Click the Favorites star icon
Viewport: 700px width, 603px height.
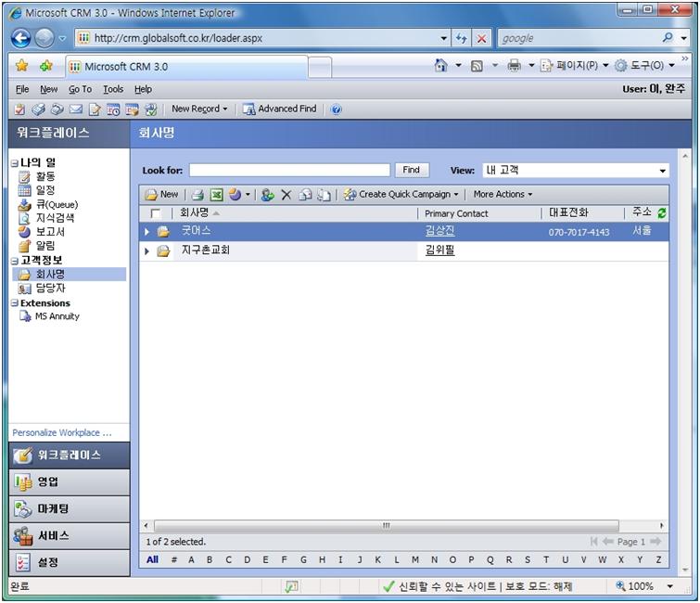tap(21, 66)
